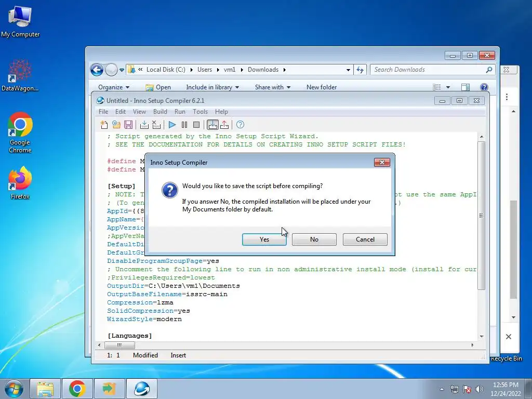Click the Help question mark toolbar icon

click(x=240, y=125)
